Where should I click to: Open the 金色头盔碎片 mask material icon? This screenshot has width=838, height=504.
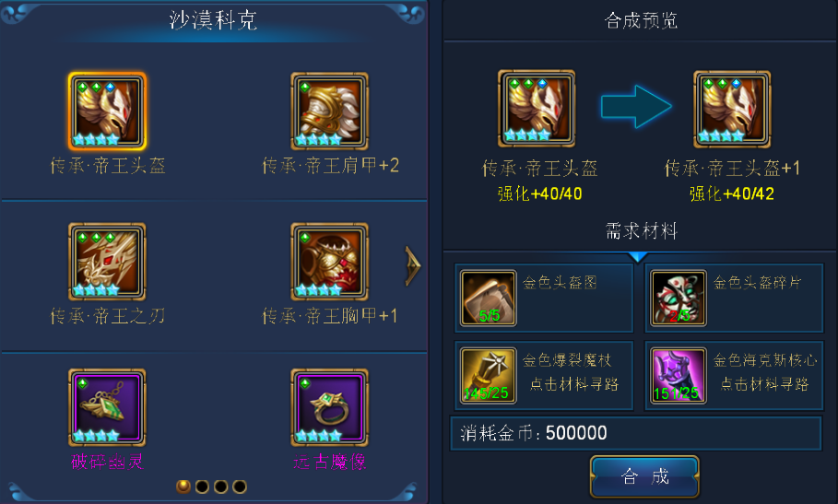point(679,298)
